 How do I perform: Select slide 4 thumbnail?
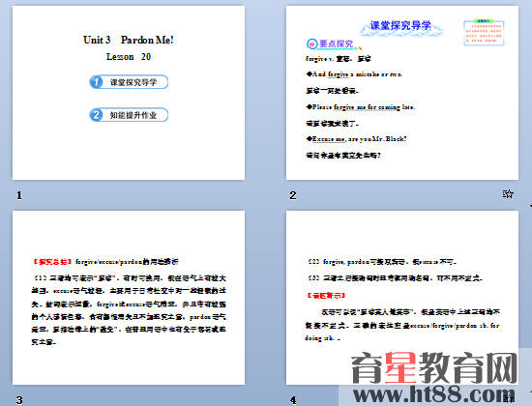(x=402, y=298)
